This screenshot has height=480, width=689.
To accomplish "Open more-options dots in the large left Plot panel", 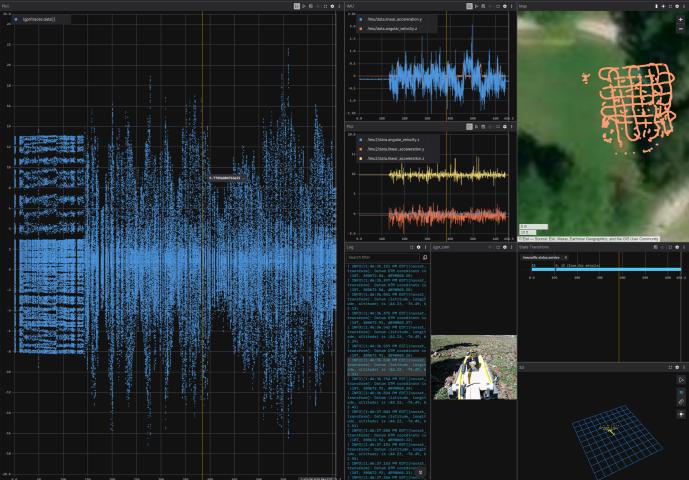I will click(x=339, y=6).
